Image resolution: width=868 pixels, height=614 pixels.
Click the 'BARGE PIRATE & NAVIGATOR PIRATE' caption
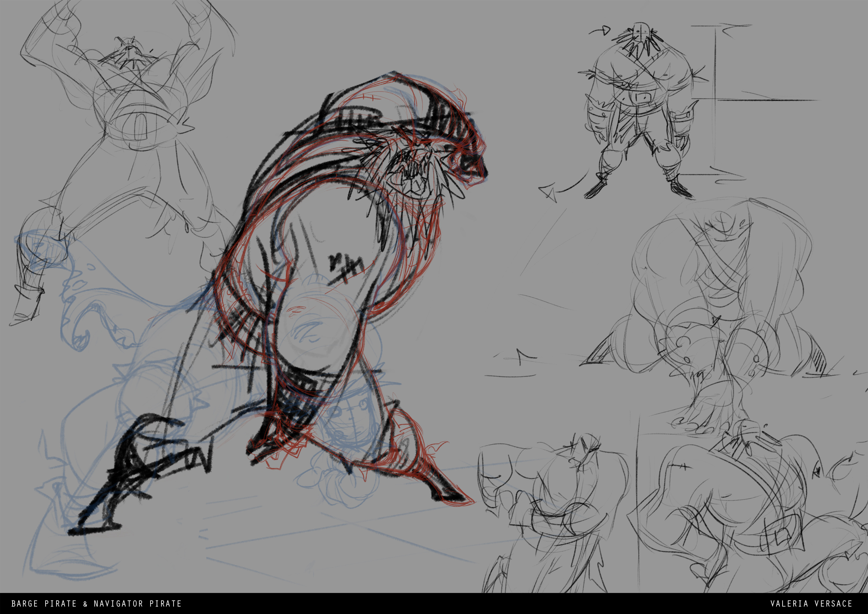point(96,603)
